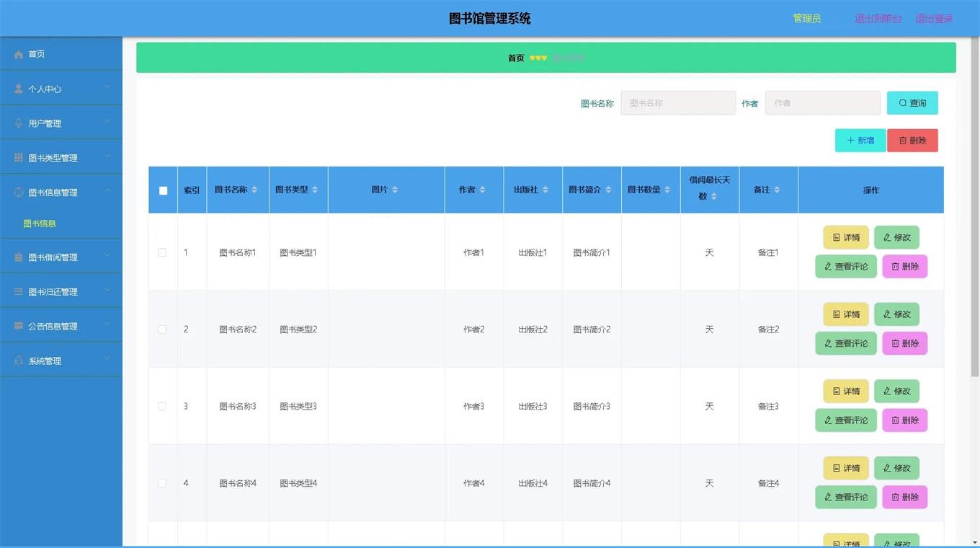Click the sort arrows on the 图书类型 column

(315, 190)
